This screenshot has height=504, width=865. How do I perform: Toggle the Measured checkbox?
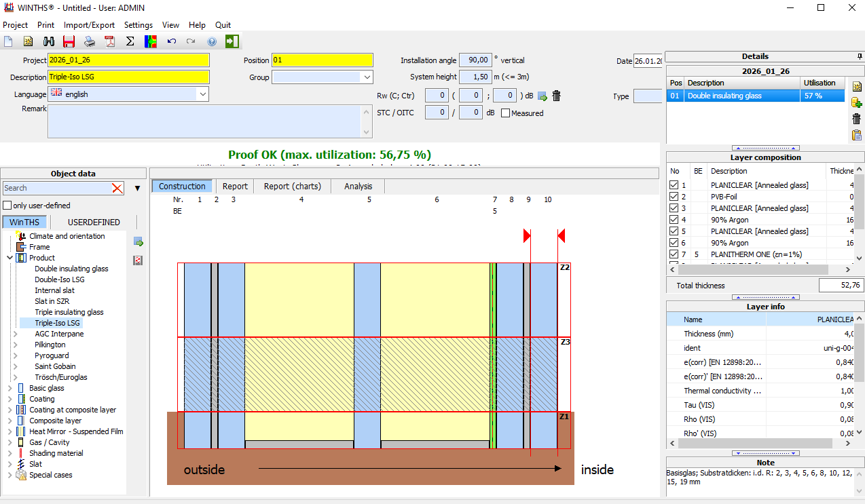[505, 113]
